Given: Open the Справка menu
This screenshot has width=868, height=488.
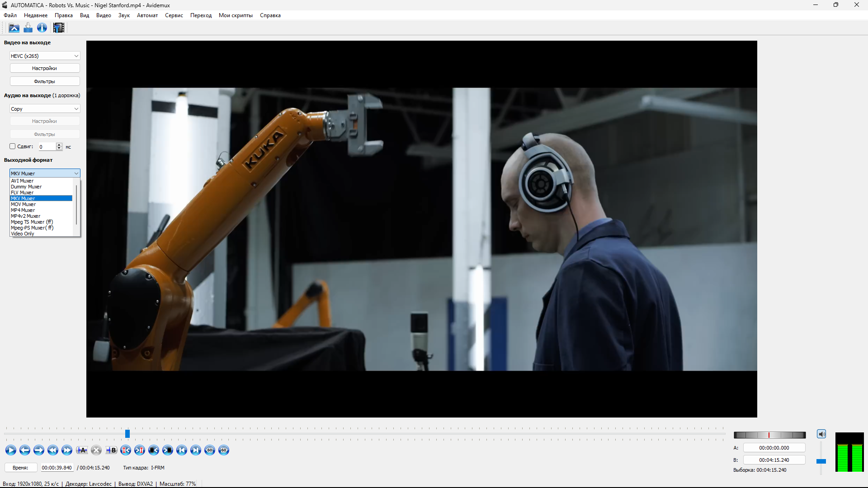Looking at the screenshot, I should 270,15.
